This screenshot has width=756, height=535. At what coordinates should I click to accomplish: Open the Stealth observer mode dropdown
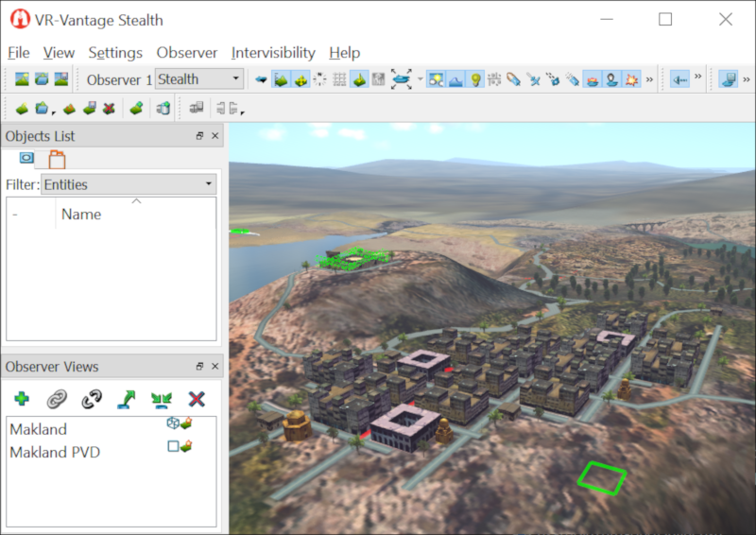pos(199,78)
